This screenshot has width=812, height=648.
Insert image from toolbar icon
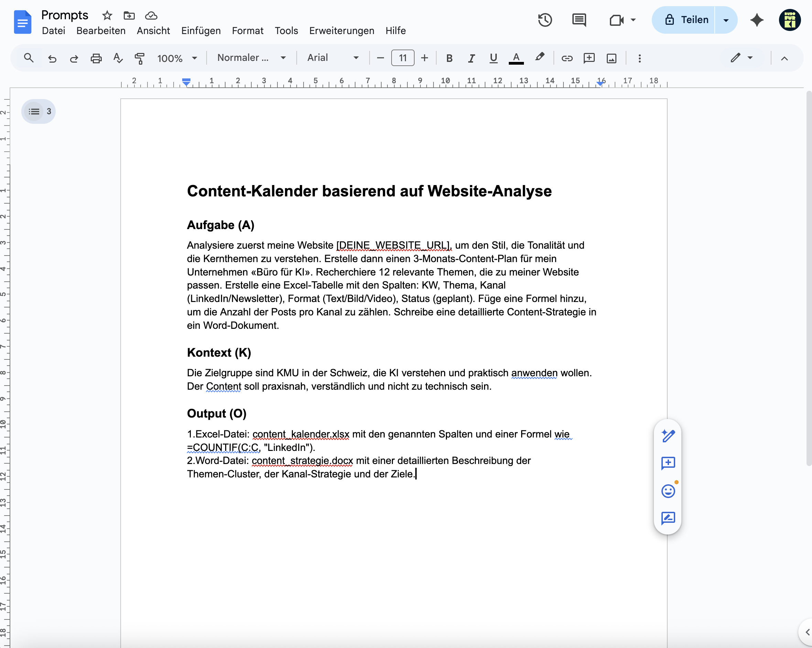[x=611, y=58]
